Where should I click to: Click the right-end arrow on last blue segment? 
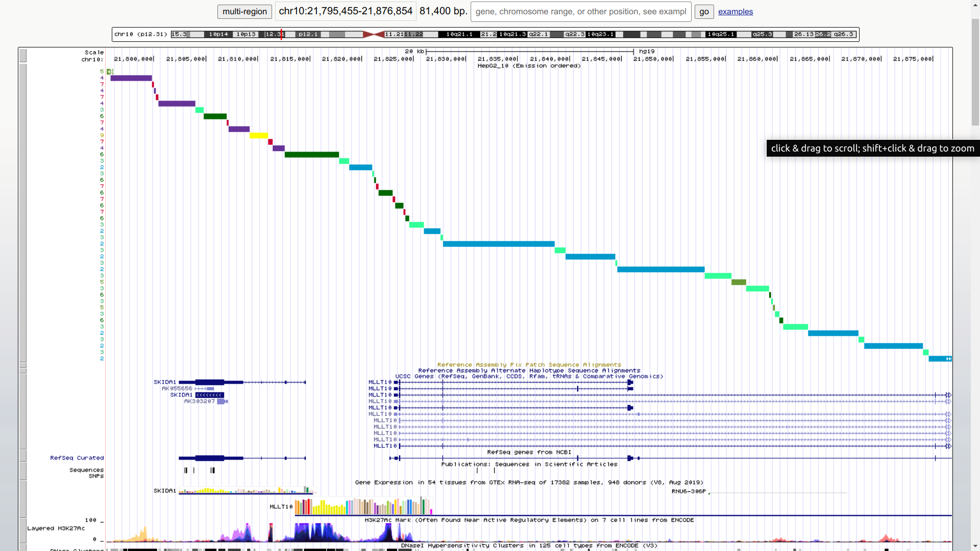tap(948, 359)
